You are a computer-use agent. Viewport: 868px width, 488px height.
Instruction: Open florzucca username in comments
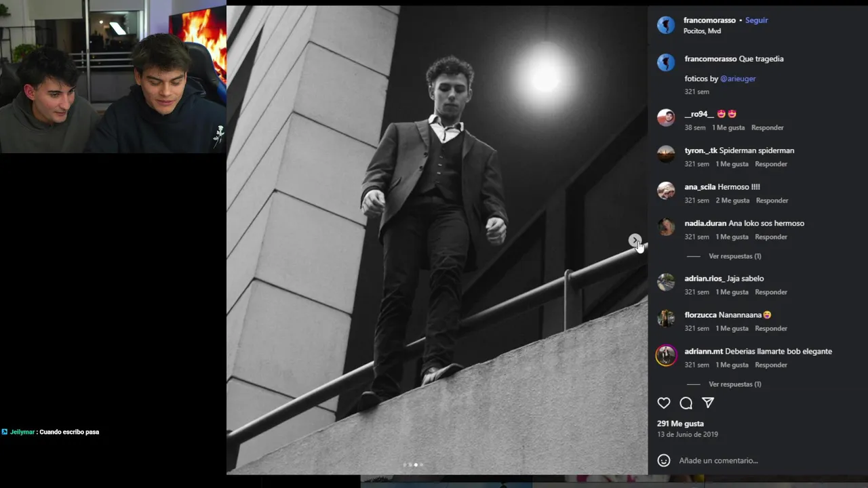tap(701, 315)
